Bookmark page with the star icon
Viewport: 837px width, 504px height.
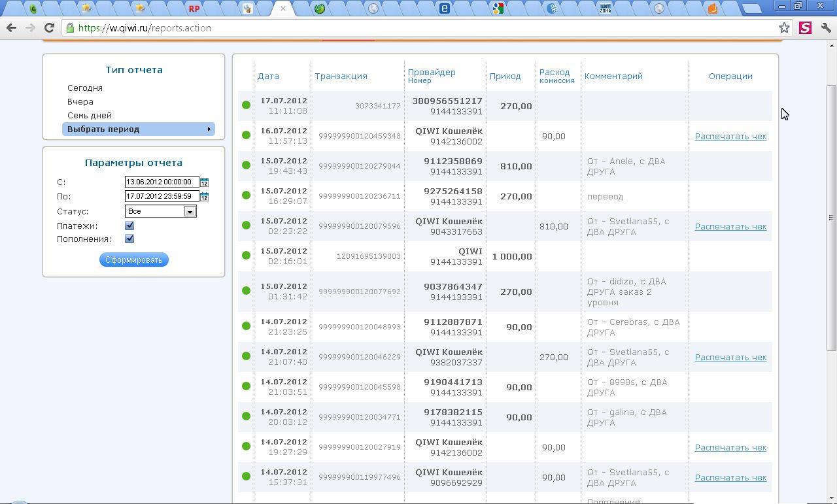(x=784, y=28)
